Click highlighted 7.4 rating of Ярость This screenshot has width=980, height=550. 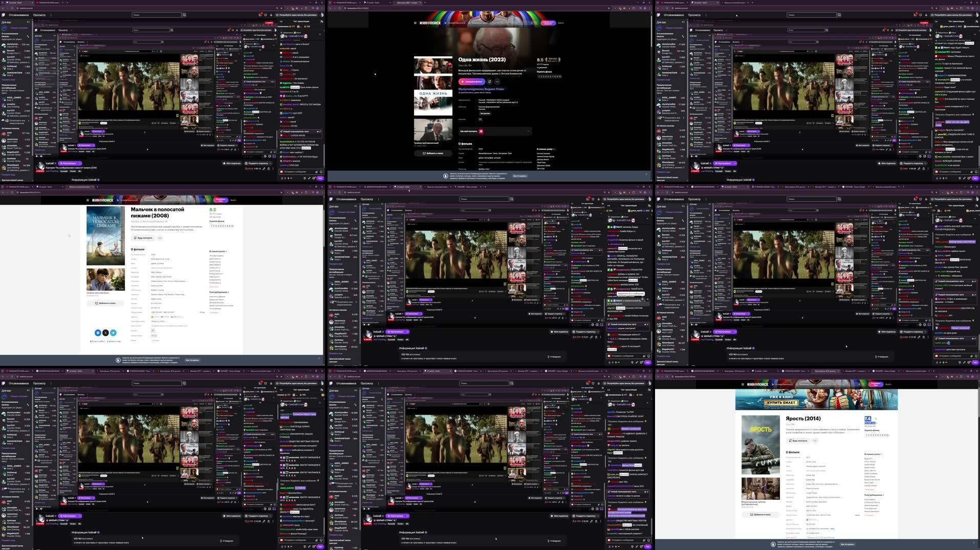(x=867, y=419)
